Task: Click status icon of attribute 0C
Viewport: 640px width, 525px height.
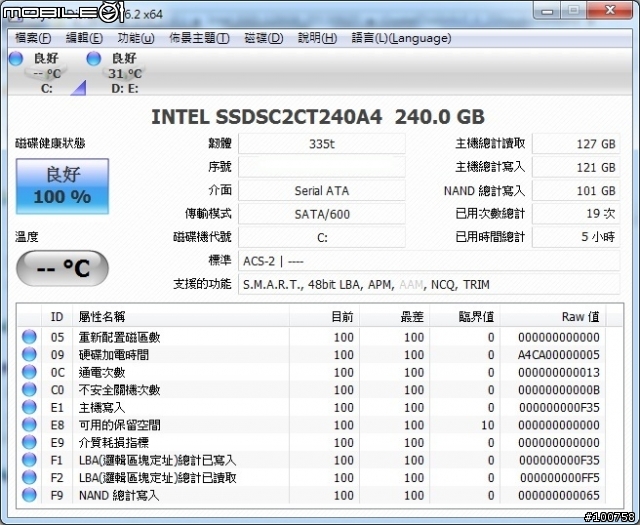Action: (x=29, y=372)
